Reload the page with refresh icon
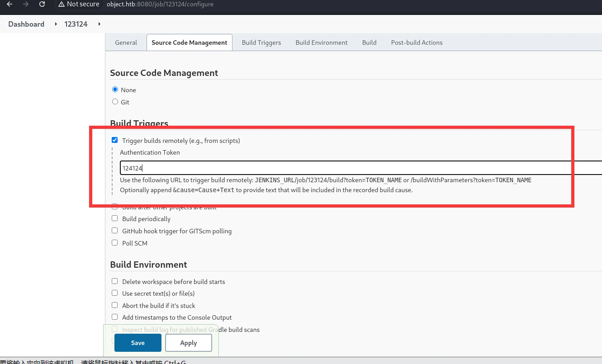602x364 pixels. (42, 4)
